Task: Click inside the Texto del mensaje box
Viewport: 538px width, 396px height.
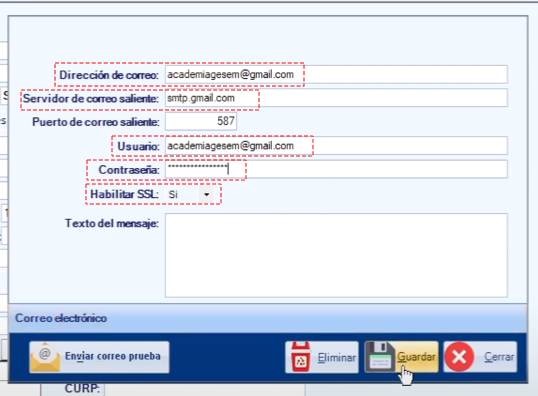Action: [336, 255]
